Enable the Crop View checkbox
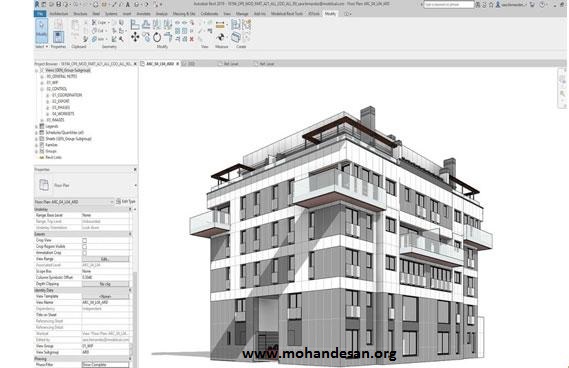The image size is (569, 368). click(x=85, y=240)
